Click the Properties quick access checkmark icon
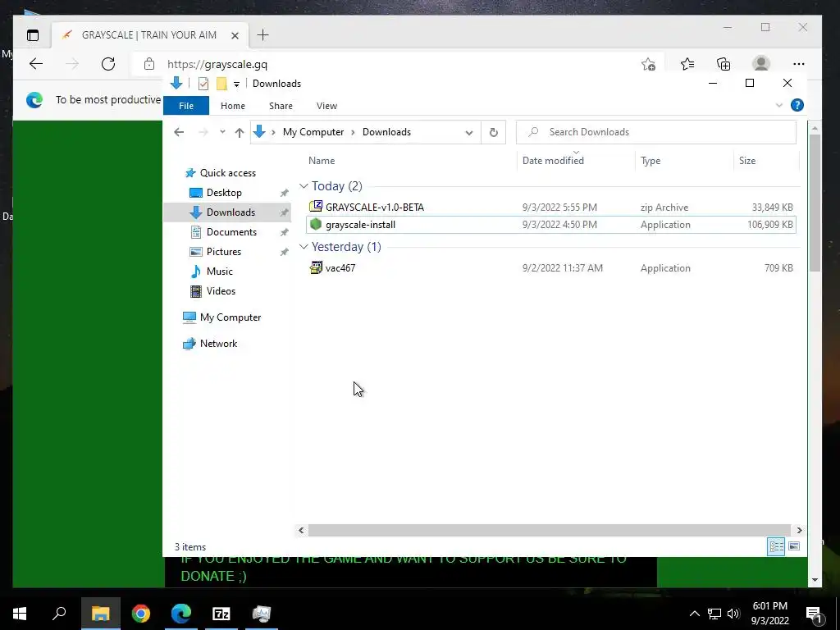Viewport: 840px width, 630px height. pos(203,84)
